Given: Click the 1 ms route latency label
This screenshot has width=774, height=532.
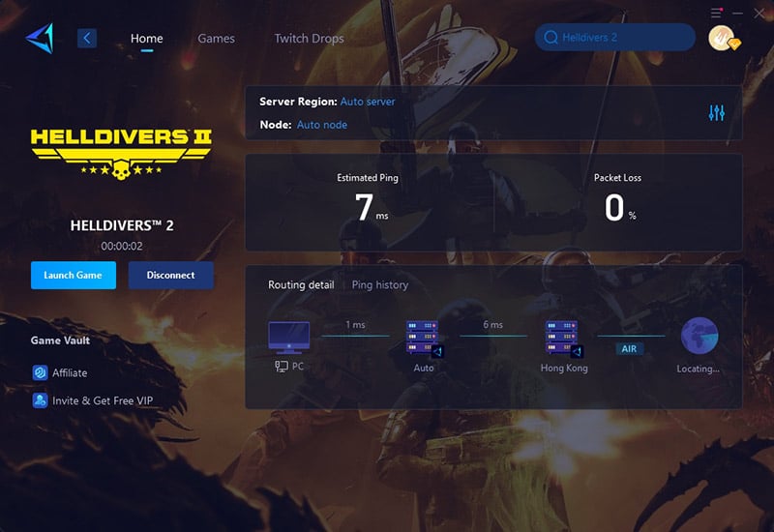Looking at the screenshot, I should click(355, 325).
